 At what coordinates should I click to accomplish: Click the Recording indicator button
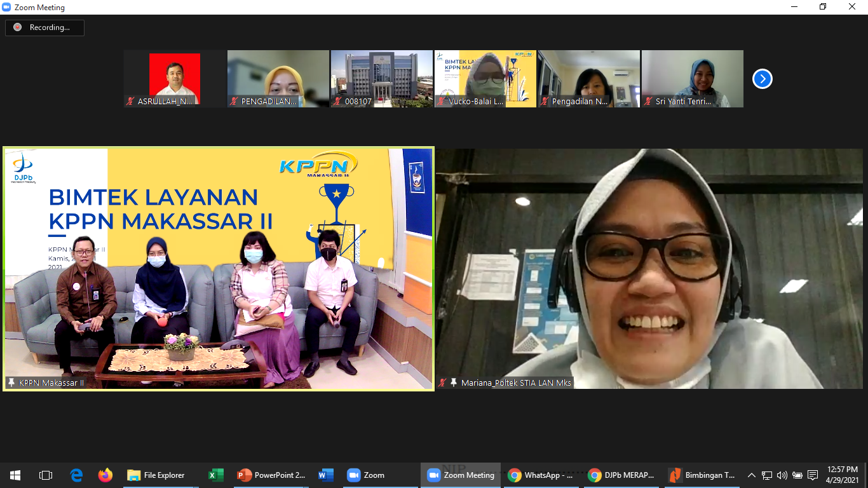44,27
